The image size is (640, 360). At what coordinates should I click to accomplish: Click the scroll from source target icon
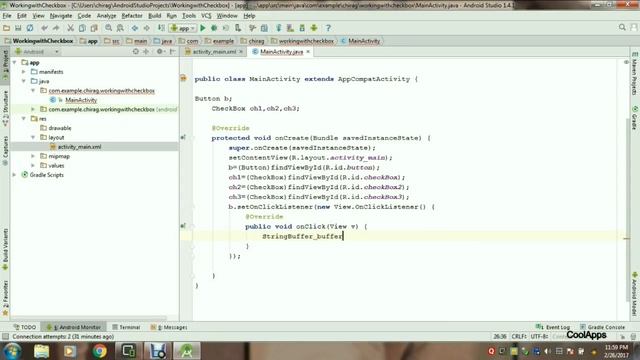coord(136,52)
